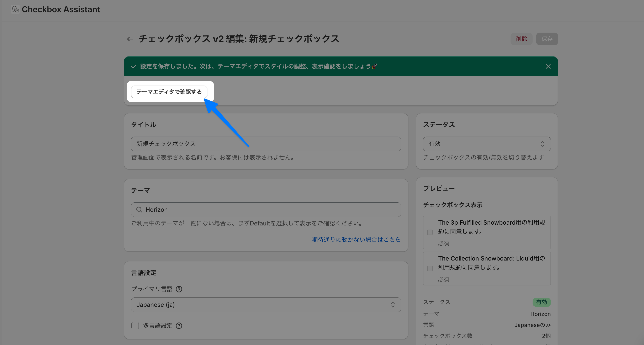This screenshot has width=644, height=345.
Task: Click the search icon in the テーマ field
Action: click(x=139, y=210)
